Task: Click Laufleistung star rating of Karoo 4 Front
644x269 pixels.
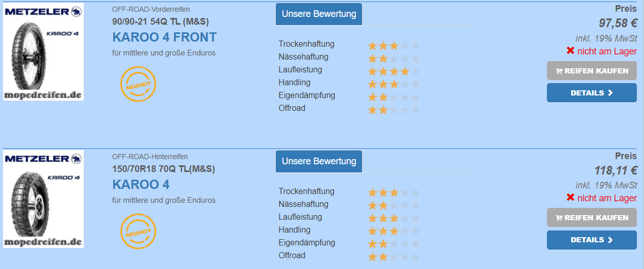Action: pyautogui.click(x=394, y=71)
